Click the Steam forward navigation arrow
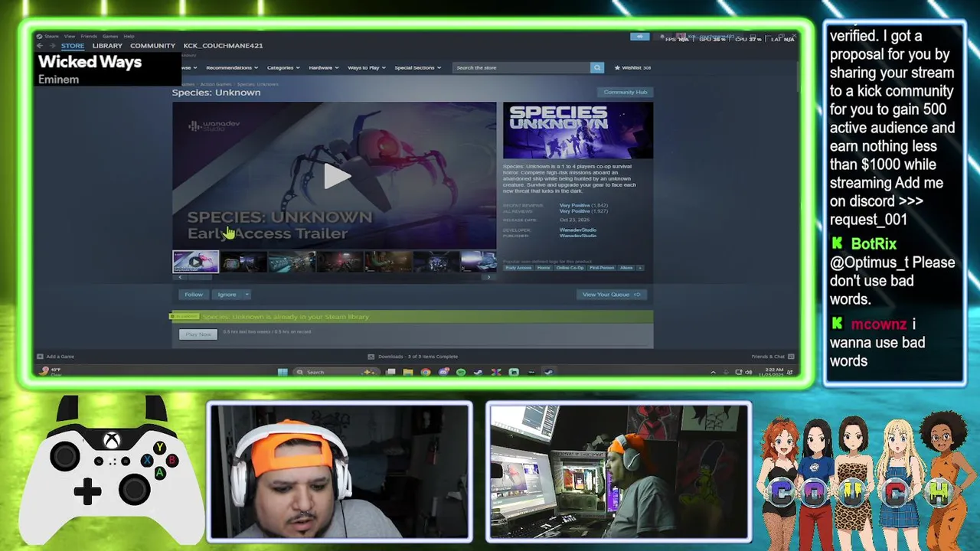Screen dimensions: 980x551 (51, 46)
